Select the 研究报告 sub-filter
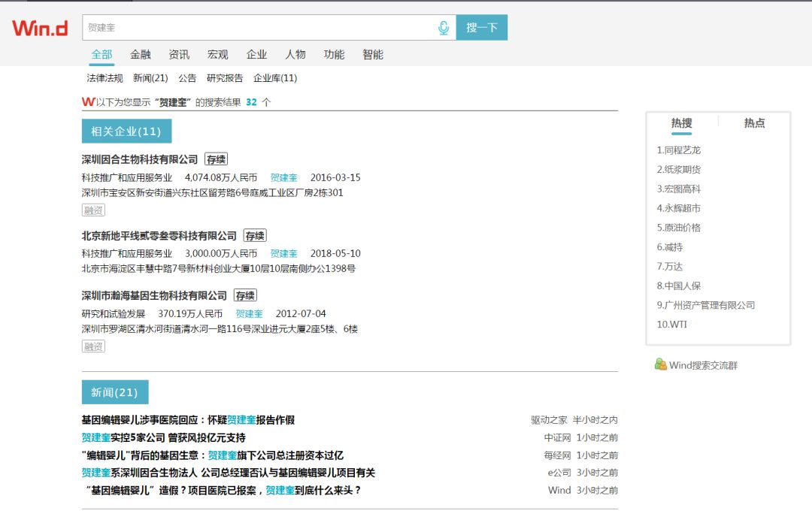812x514 pixels. [x=225, y=78]
